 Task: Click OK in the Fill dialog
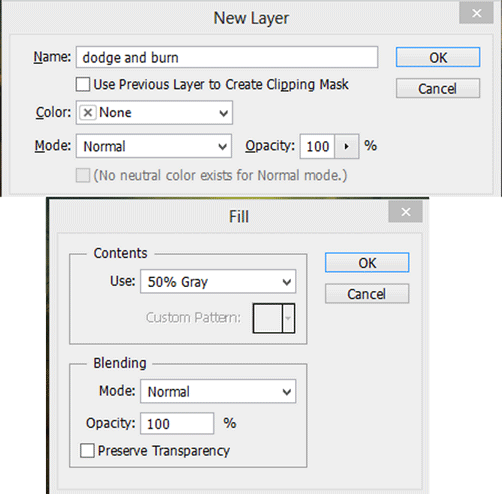[x=367, y=263]
